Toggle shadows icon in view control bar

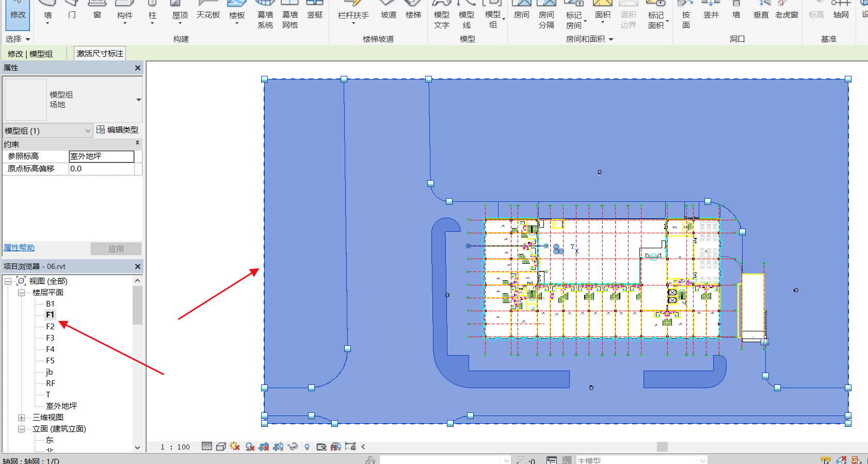pyautogui.click(x=250, y=446)
